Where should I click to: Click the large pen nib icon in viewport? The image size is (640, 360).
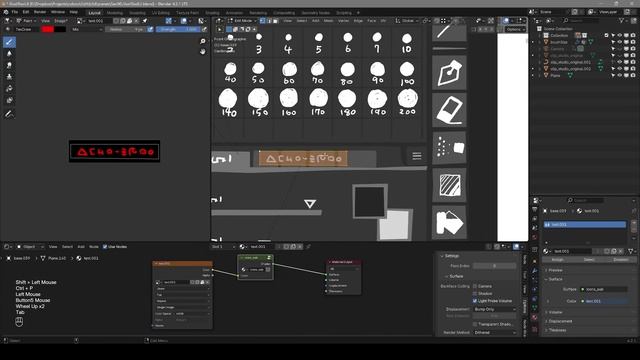pos(449,73)
